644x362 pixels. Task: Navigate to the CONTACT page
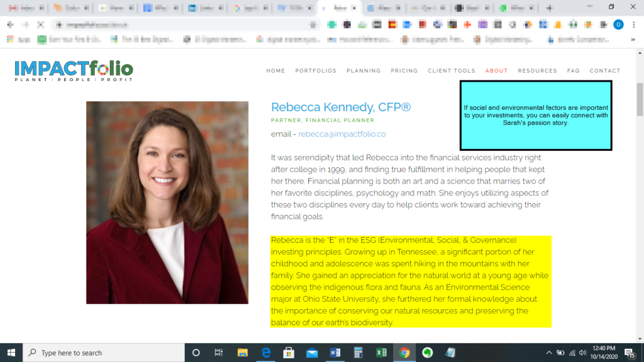click(604, 71)
